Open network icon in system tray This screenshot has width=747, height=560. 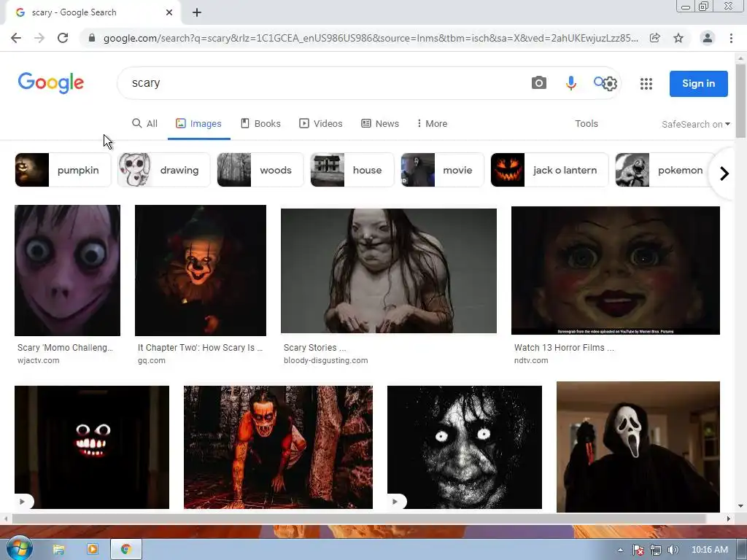click(656, 550)
